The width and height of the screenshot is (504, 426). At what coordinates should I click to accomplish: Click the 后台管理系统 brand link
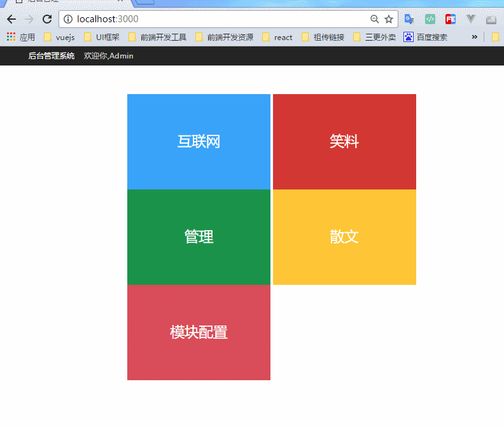[52, 56]
